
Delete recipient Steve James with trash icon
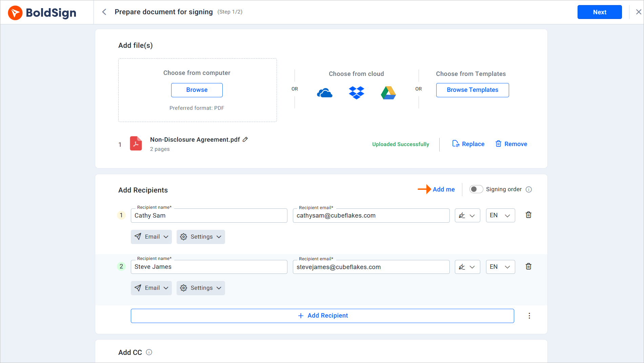tap(528, 266)
